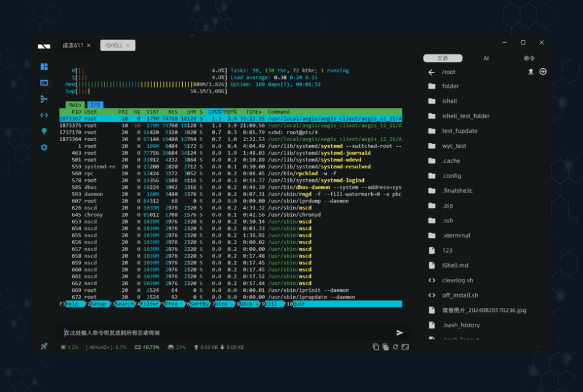This screenshot has width=583, height=392.
Task: Click htop F6 SortBy button
Action: (x=196, y=304)
